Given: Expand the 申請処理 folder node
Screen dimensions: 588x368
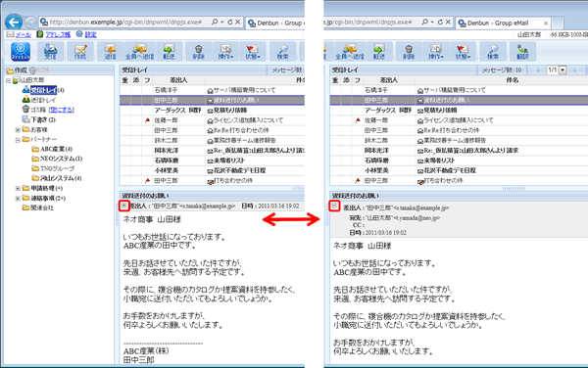Looking at the screenshot, I should click(18, 188).
